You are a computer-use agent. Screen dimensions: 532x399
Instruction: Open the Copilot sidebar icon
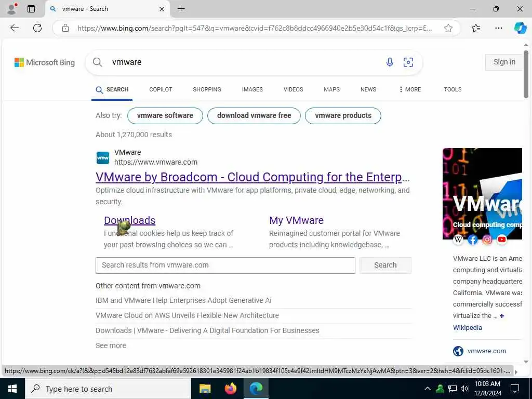(520, 28)
